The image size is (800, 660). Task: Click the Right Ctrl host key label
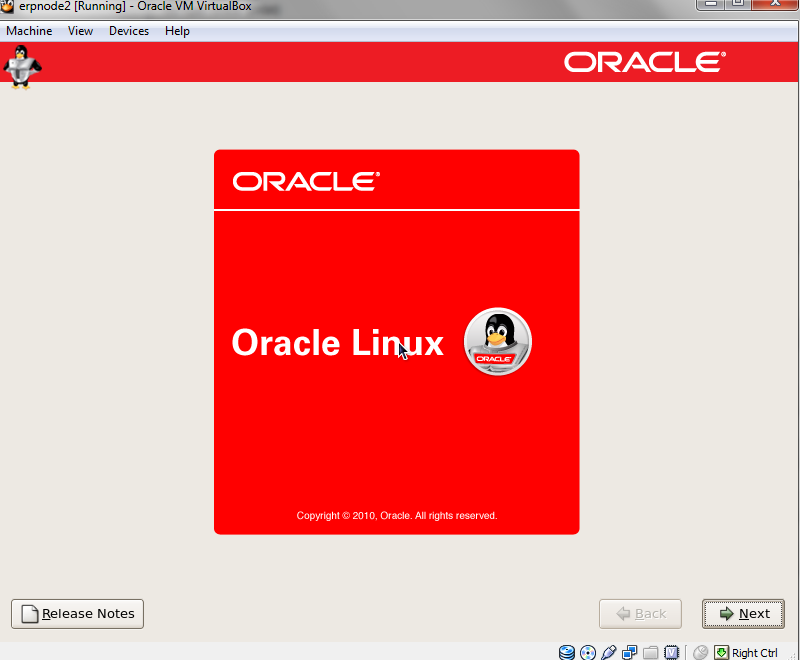(755, 653)
